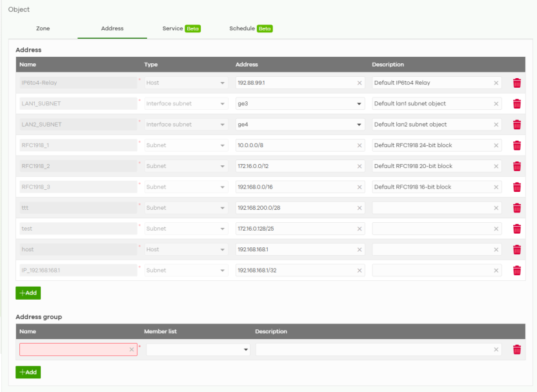Remove the RFC1918_1 address with trash icon
This screenshot has width=537, height=392.
tap(516, 145)
